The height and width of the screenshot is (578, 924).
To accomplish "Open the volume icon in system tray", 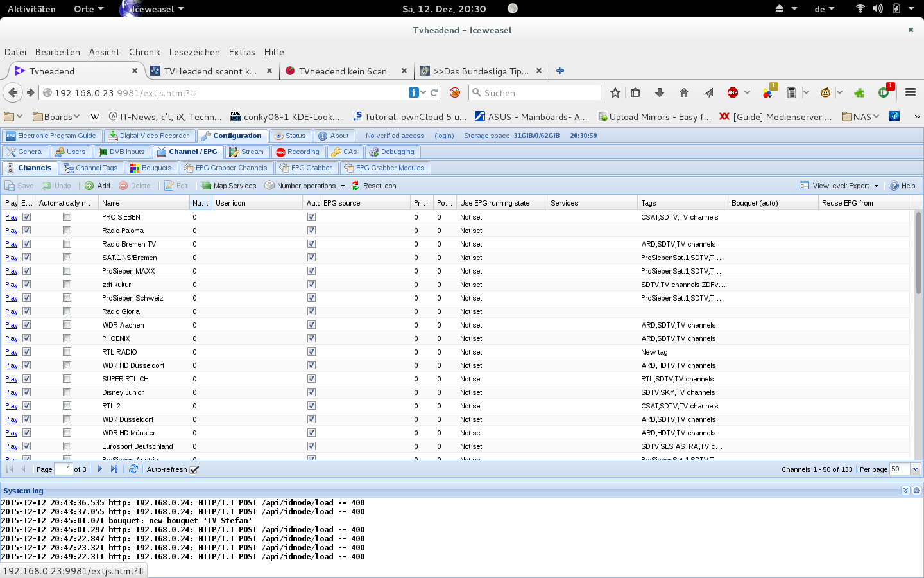I will [x=878, y=8].
